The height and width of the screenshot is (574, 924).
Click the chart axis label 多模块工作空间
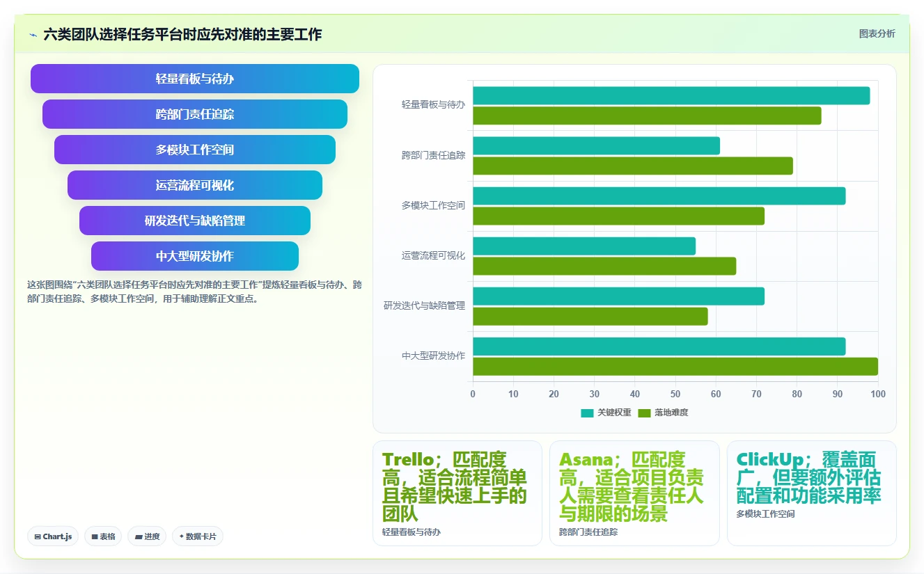click(x=433, y=205)
